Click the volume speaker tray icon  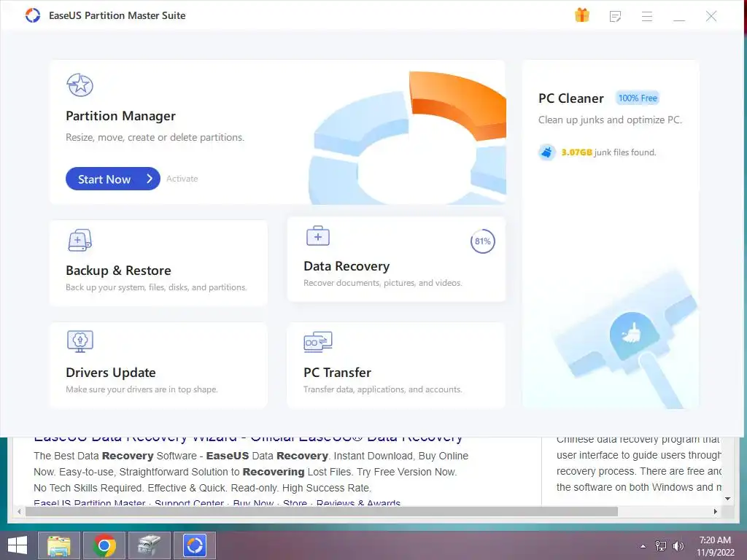tap(678, 546)
